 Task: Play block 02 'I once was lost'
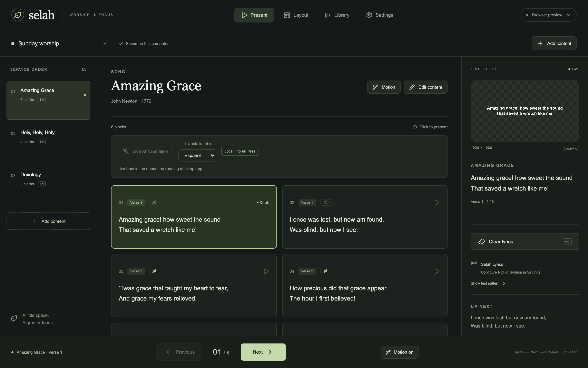437,202
